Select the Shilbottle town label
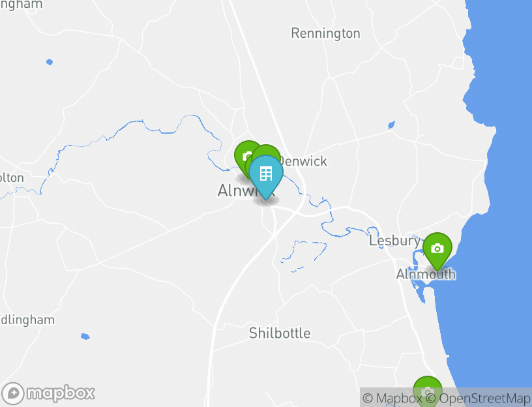 [x=280, y=333]
